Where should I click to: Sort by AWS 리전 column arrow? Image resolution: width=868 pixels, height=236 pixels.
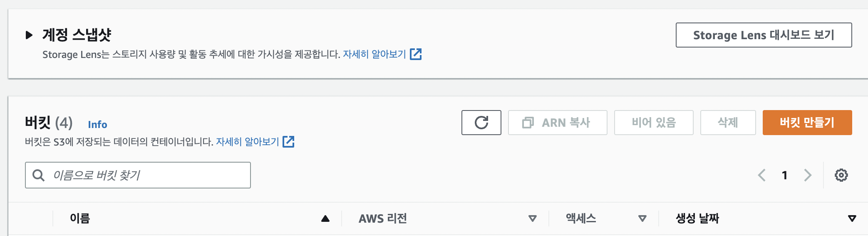coord(532,218)
